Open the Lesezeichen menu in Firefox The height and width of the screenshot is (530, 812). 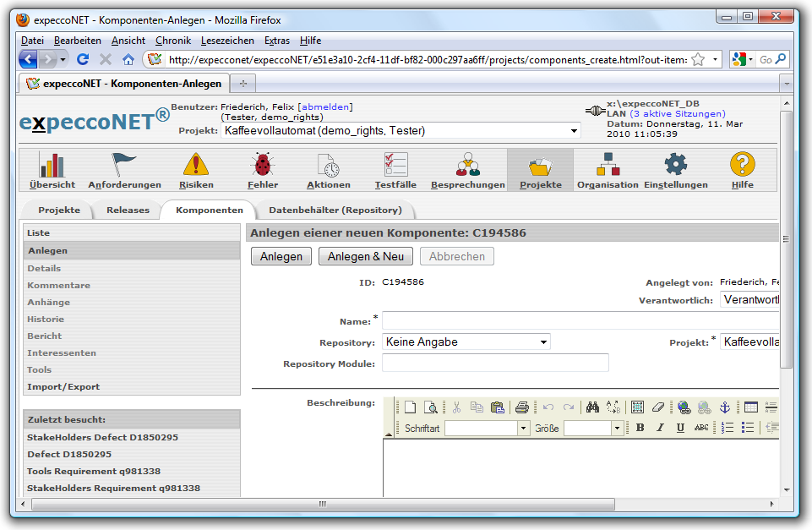(x=227, y=41)
